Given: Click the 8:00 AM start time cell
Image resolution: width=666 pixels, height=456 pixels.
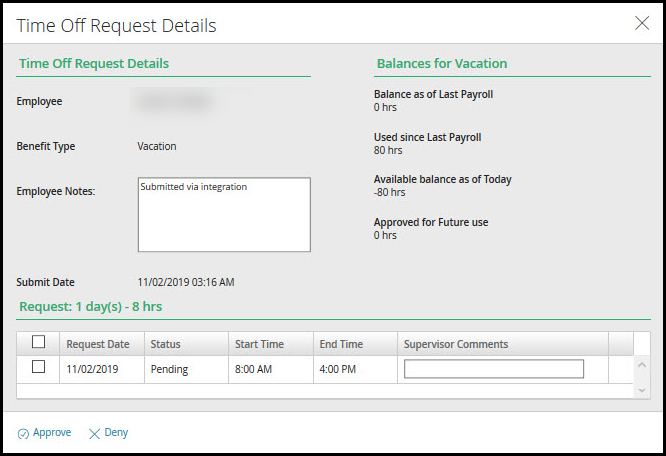Looking at the screenshot, I should [255, 369].
